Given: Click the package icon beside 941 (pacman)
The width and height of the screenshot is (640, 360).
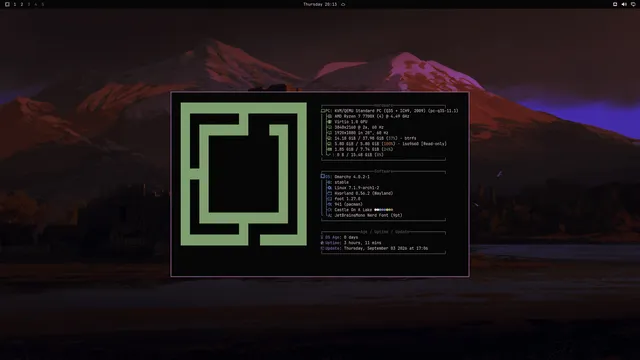Looking at the screenshot, I should (329, 204).
